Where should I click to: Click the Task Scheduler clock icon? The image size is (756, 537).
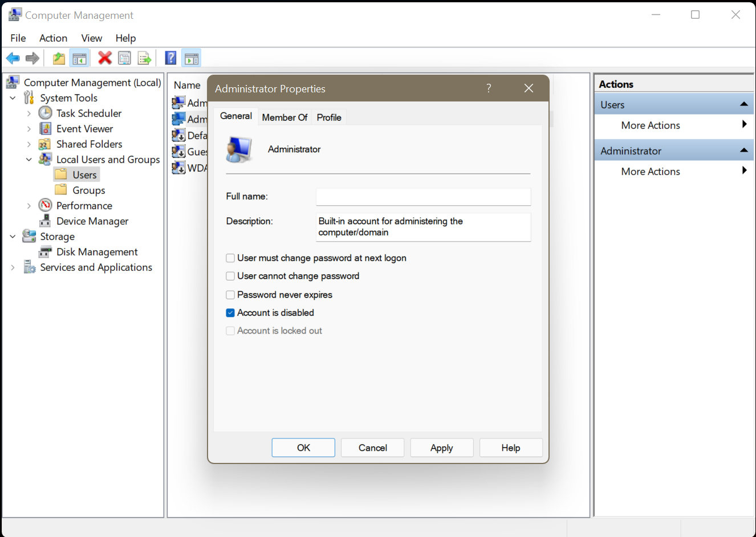click(x=46, y=113)
